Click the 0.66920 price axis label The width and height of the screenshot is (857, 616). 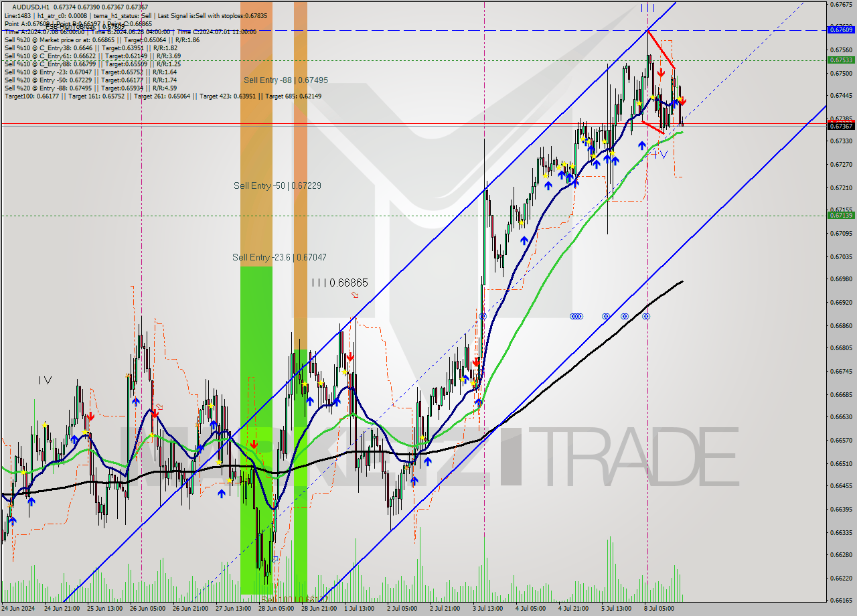pos(842,302)
